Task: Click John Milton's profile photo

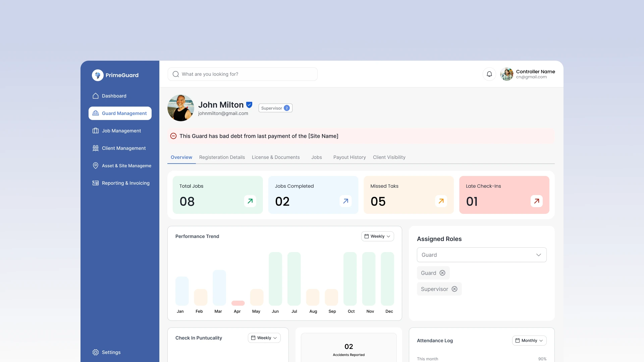Action: [x=181, y=108]
